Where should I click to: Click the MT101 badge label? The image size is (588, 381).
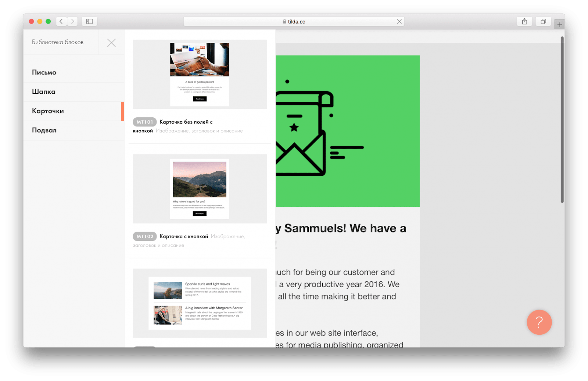(145, 122)
